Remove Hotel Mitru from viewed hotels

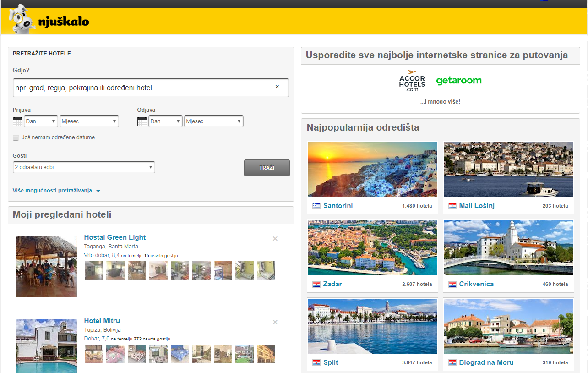(275, 322)
